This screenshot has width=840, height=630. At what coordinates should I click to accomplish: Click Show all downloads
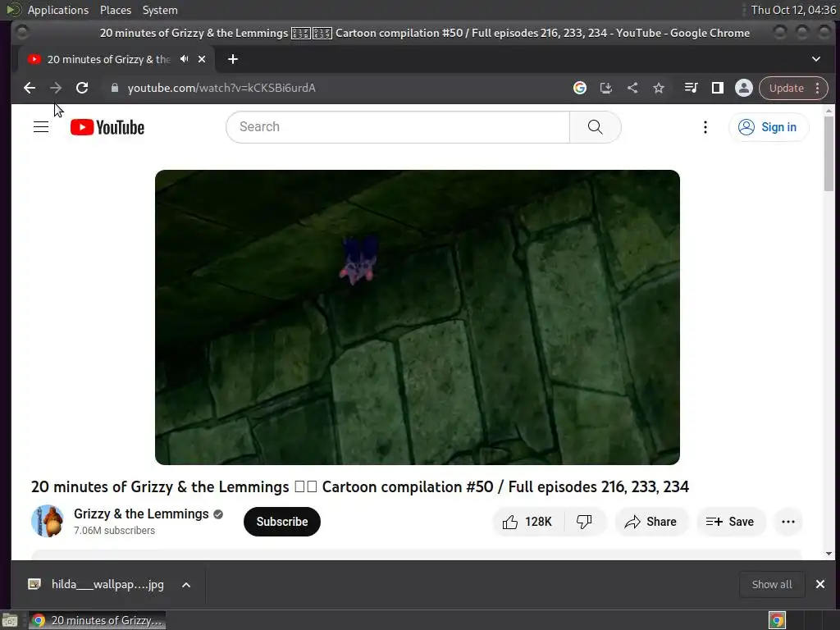(x=772, y=584)
